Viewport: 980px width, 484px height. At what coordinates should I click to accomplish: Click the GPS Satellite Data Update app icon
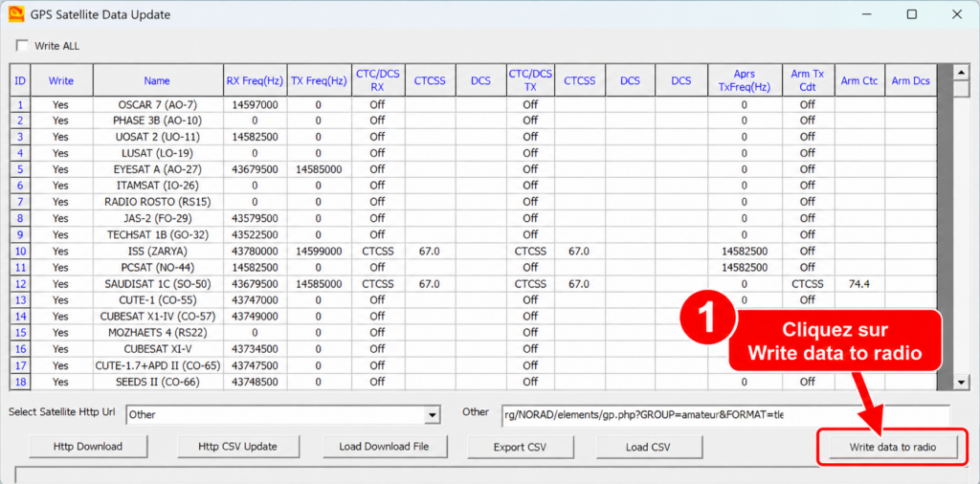16,14
